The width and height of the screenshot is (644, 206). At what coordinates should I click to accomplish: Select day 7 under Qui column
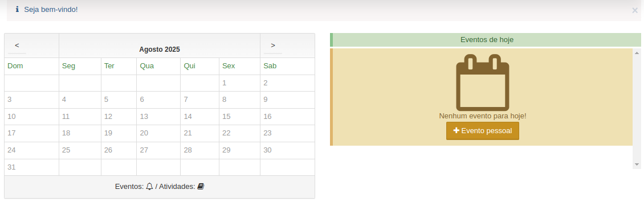tap(186, 100)
